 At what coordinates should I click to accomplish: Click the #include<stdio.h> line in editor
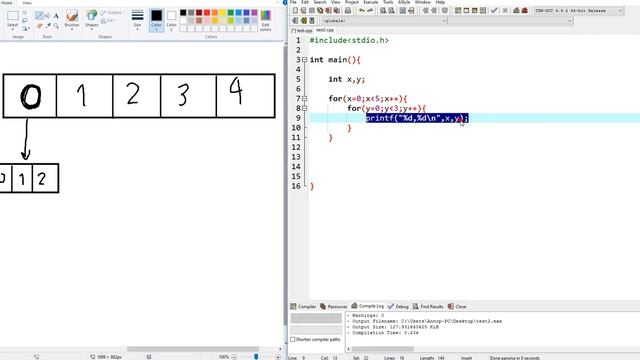349,40
